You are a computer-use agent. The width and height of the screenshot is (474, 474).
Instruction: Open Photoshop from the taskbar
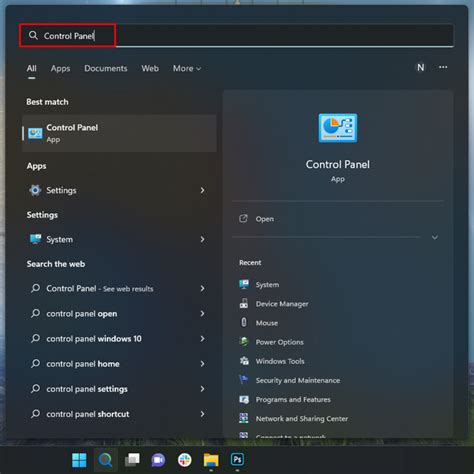coord(237,460)
